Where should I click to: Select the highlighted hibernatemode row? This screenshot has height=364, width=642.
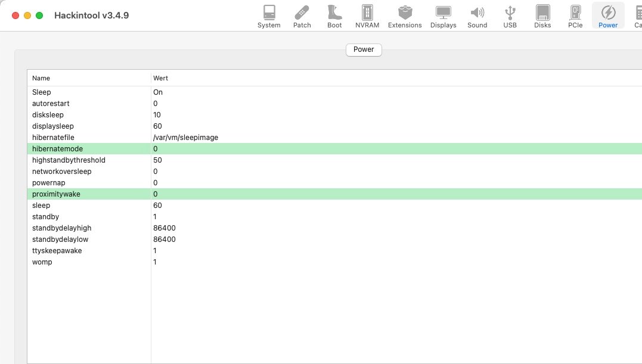(x=334, y=149)
